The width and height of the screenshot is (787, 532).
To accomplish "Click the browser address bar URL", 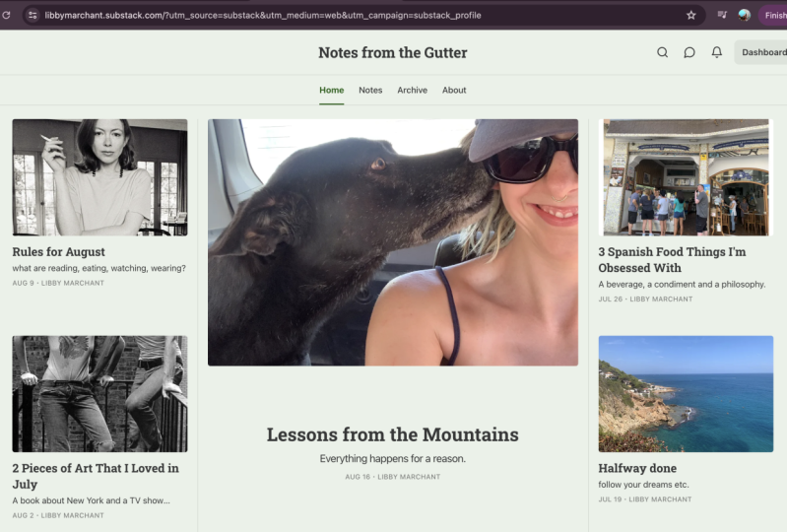I will coord(263,15).
